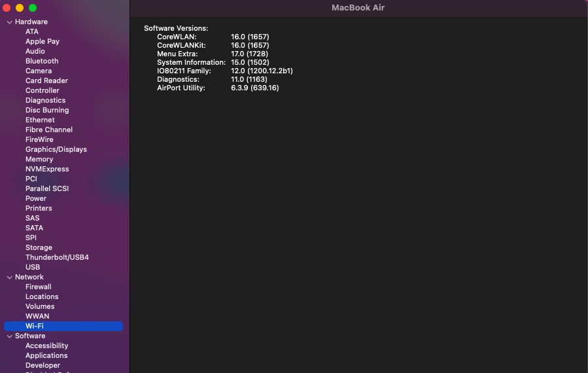Open Card Reader details

46,80
